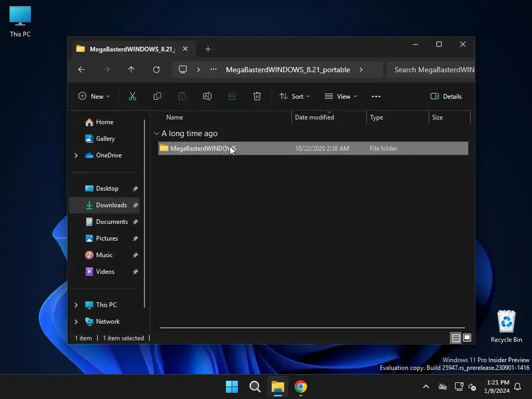Expand the OneDrive tree node
The height and width of the screenshot is (399, 532).
coord(76,155)
